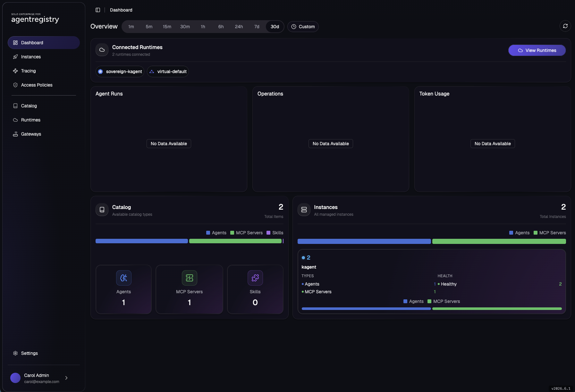575x392 pixels.
Task: Click the kagent instance group name
Action: (x=309, y=267)
